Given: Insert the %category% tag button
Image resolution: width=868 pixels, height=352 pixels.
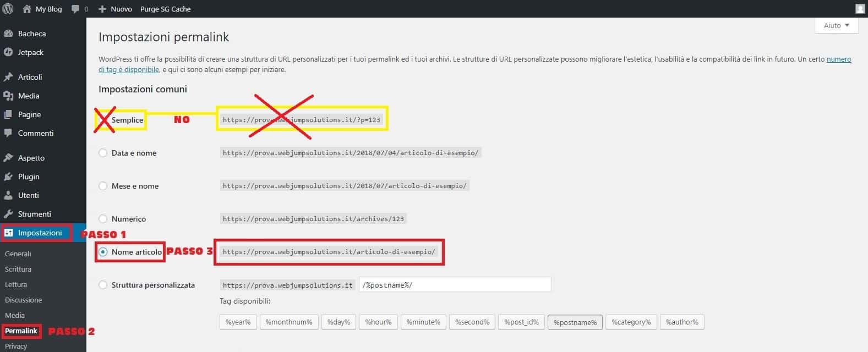Looking at the screenshot, I should coord(631,322).
